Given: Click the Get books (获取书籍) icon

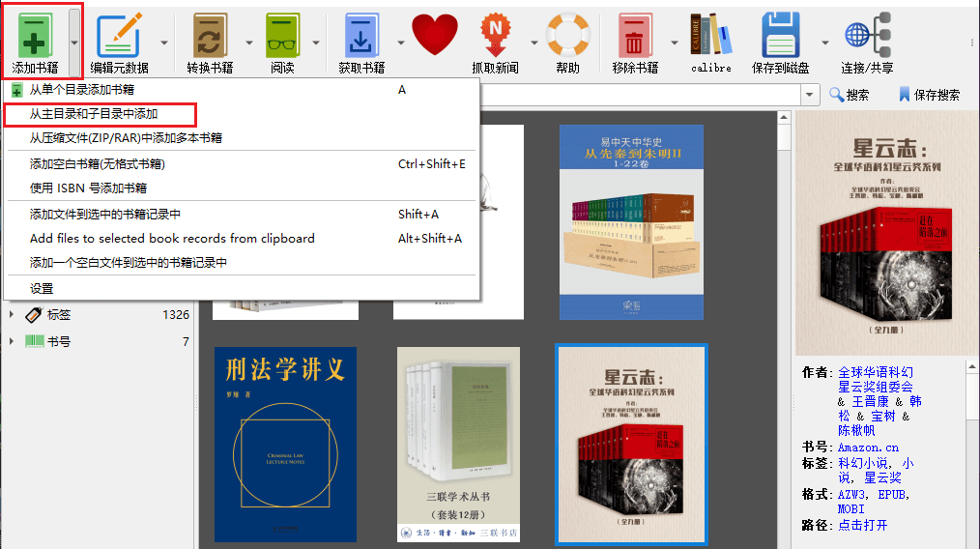Looking at the screenshot, I should point(360,37).
